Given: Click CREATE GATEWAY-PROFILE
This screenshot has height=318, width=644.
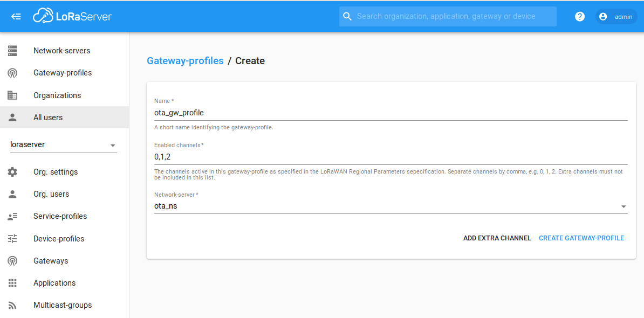Looking at the screenshot, I should tap(581, 238).
